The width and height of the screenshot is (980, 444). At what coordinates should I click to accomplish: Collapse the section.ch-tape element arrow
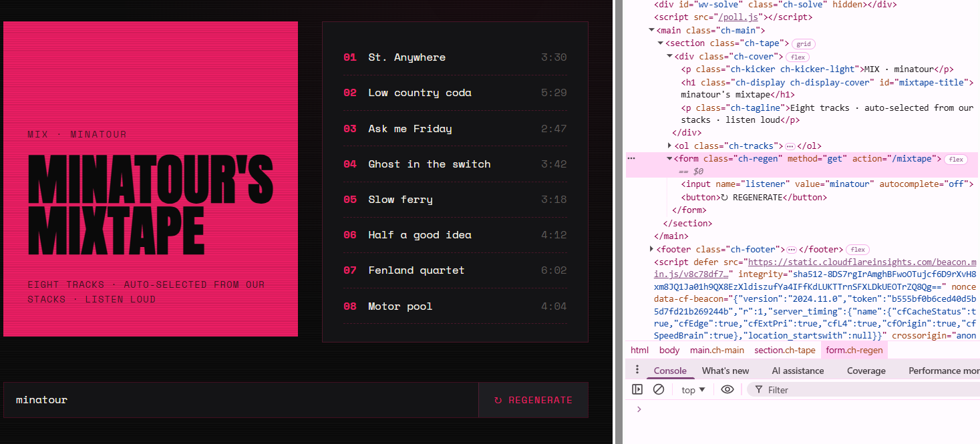[661, 43]
